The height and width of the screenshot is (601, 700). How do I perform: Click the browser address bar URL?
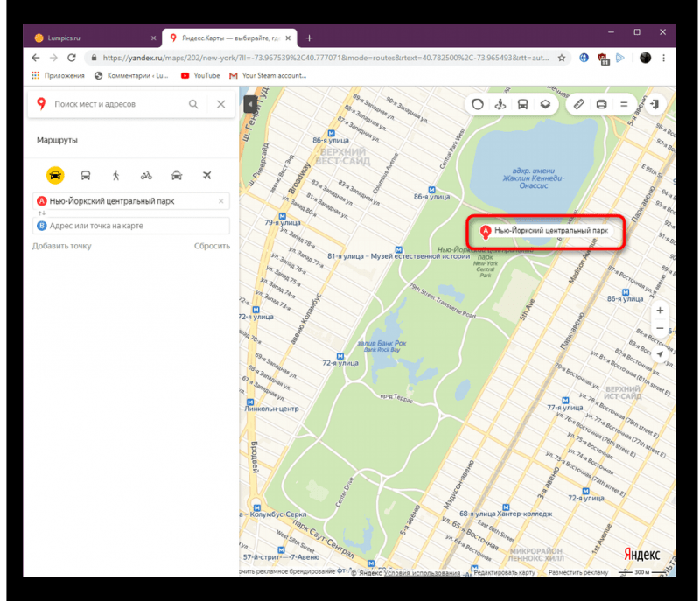click(325, 58)
